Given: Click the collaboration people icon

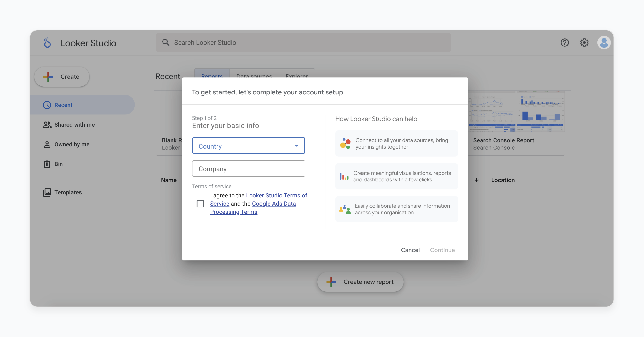Looking at the screenshot, I should click(345, 209).
